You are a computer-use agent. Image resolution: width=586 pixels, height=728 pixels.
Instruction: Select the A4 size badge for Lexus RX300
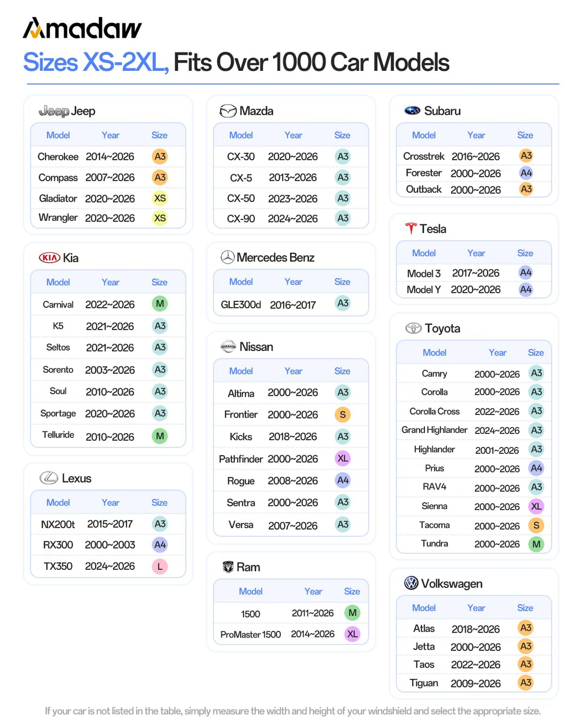pos(160,545)
